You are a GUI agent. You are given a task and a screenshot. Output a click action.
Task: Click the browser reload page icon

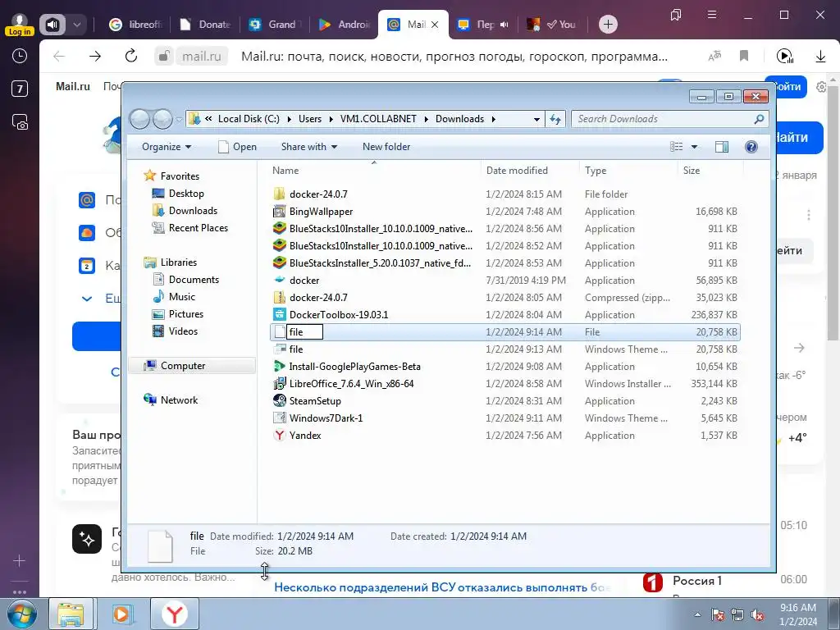pyautogui.click(x=131, y=56)
